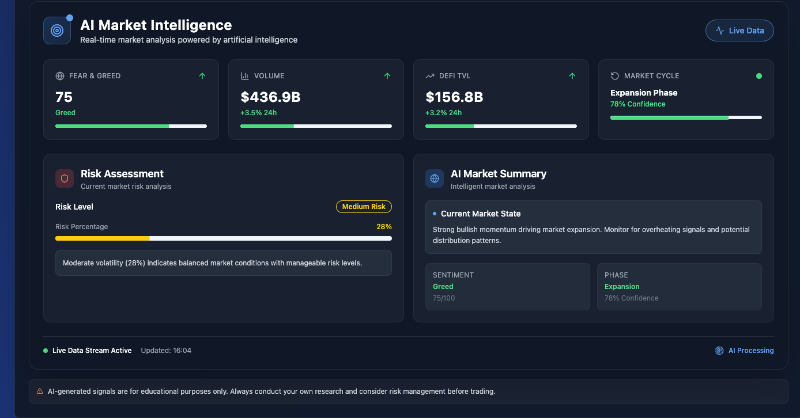The height and width of the screenshot is (418, 800).
Task: Click the Fear & Greed green progress bar
Action: [131, 126]
